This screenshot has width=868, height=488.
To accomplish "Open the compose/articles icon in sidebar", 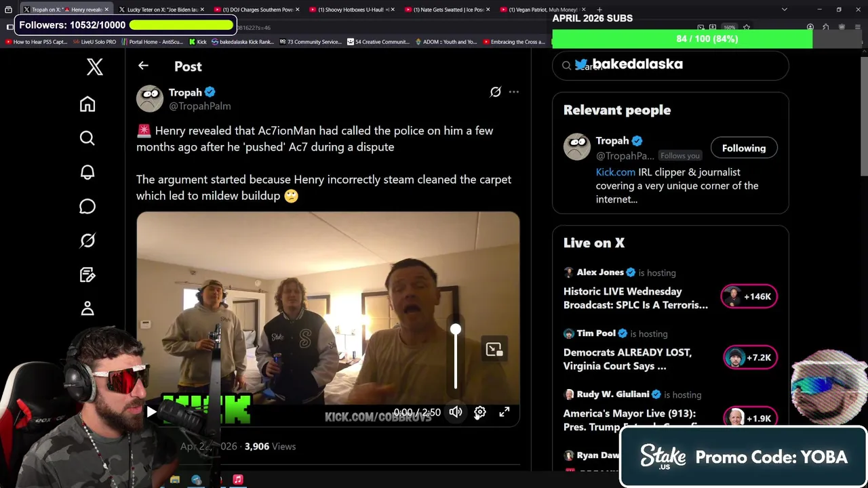I will [x=87, y=274].
